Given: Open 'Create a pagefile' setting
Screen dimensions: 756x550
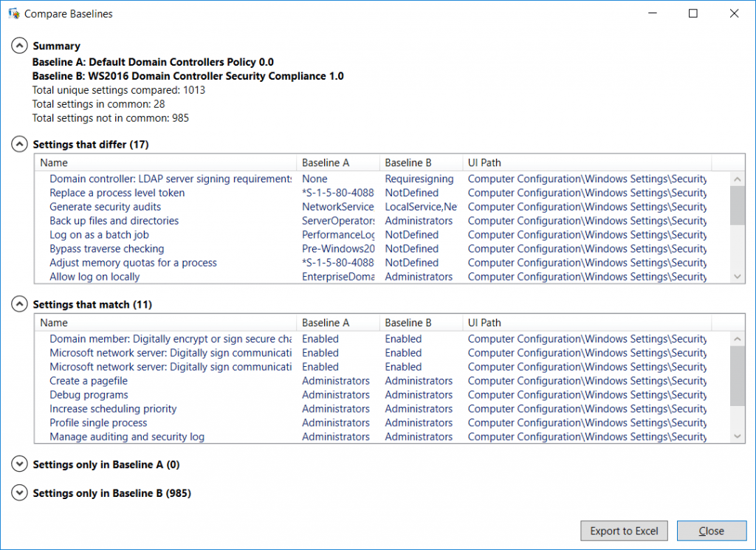Looking at the screenshot, I should (87, 380).
